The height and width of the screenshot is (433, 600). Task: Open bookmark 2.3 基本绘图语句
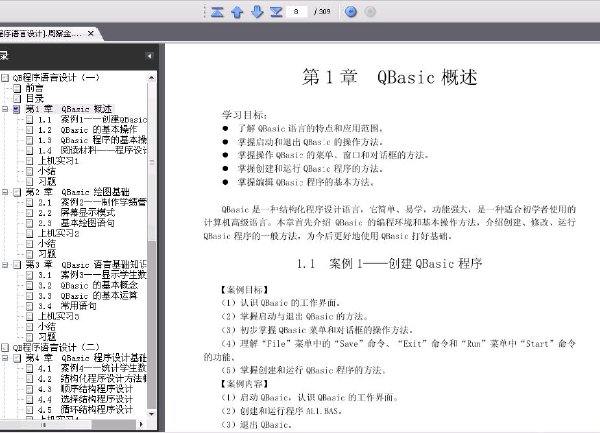click(x=76, y=223)
